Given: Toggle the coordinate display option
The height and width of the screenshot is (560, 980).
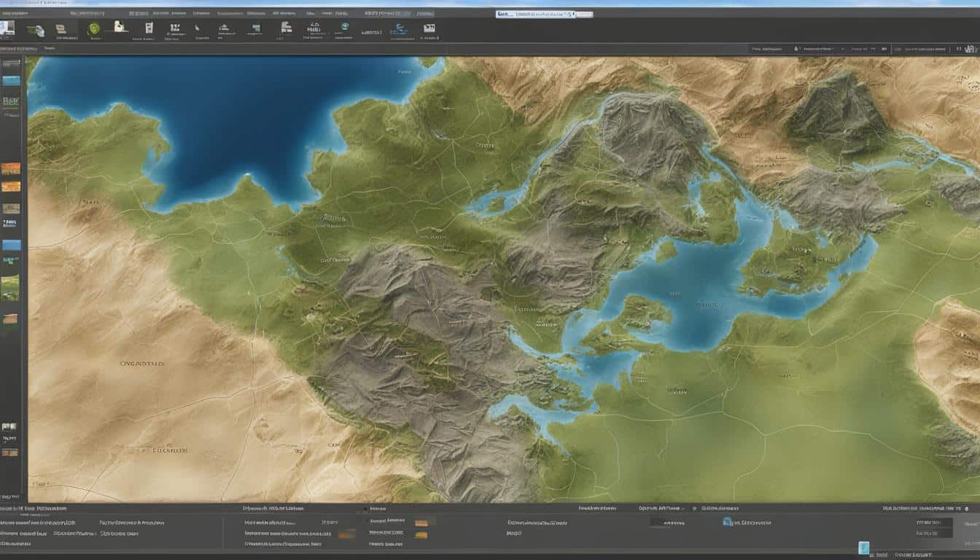Looking at the screenshot, I should [693, 509].
